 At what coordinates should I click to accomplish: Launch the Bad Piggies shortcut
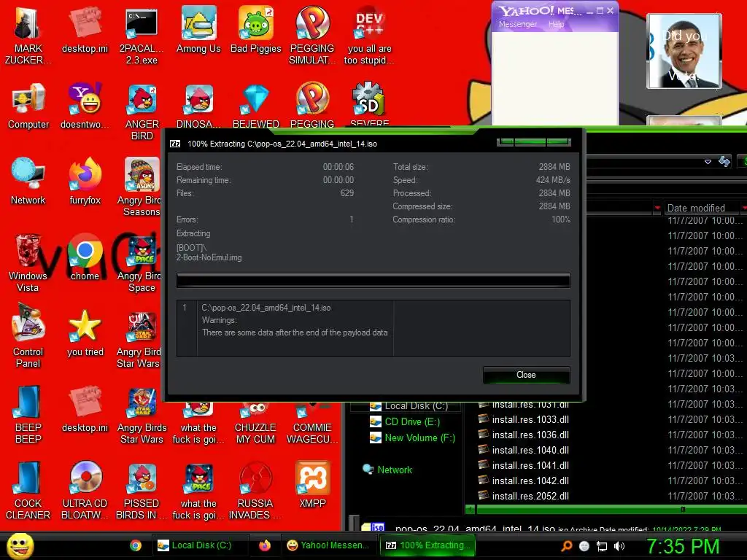256,29
